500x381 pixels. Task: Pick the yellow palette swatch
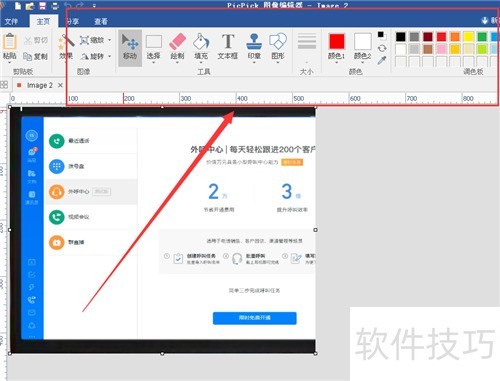pyautogui.click(x=469, y=37)
